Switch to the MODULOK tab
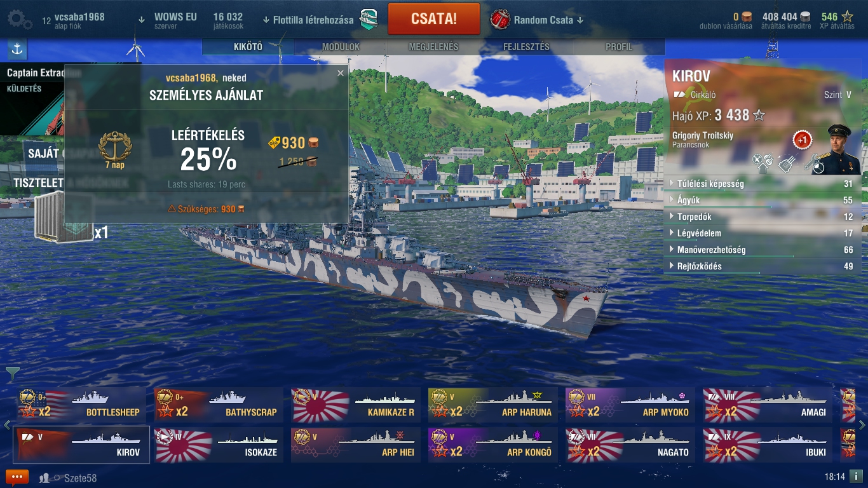Screen dimensions: 868x488 341,47
